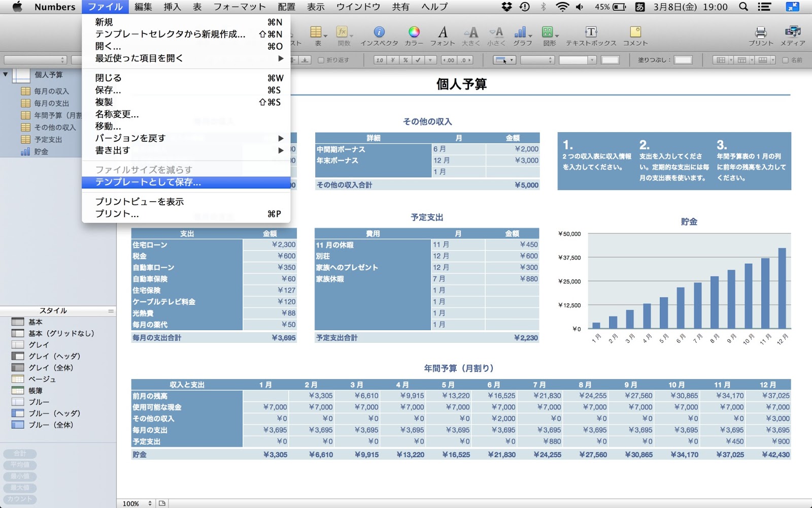This screenshot has width=812, height=508.
Task: Select the ¥2,000 bonus cell
Action: tap(513, 149)
